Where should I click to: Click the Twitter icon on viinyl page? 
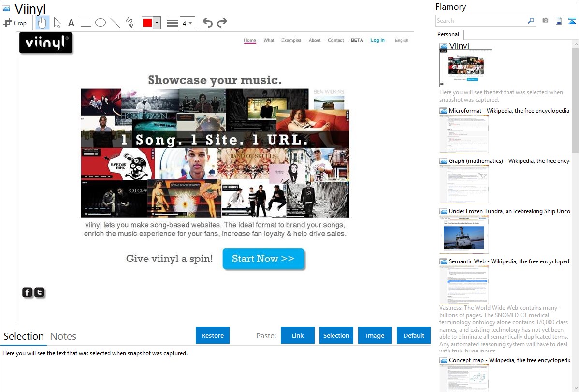[39, 292]
